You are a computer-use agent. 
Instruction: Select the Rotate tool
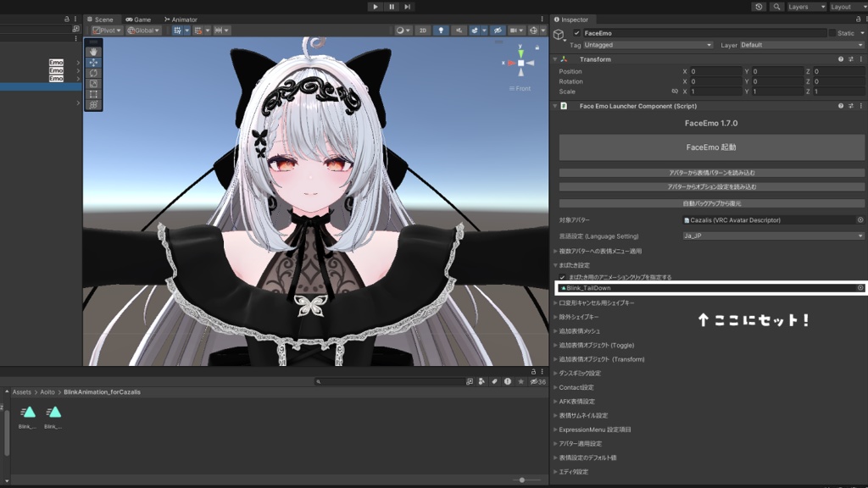click(93, 73)
